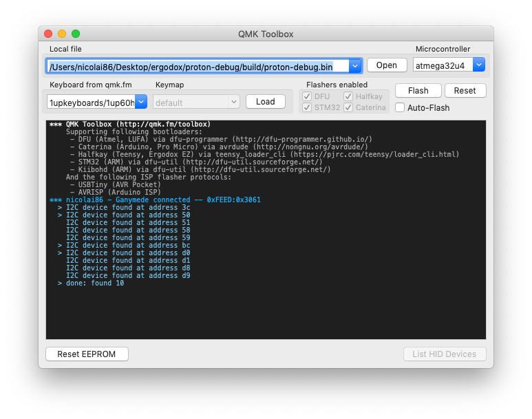Click log line 'I2C device found at address d1'
Viewport: 532px width, 419px height.
point(128,260)
